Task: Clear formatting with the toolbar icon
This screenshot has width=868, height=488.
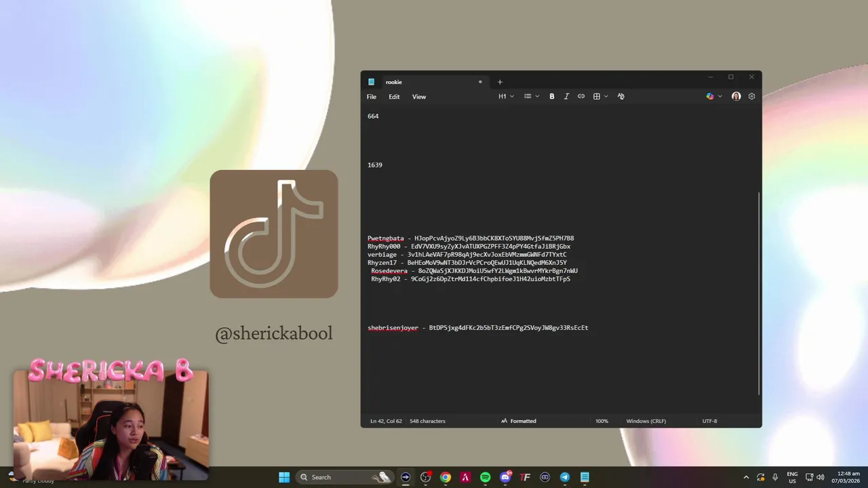Action: [x=620, y=96]
